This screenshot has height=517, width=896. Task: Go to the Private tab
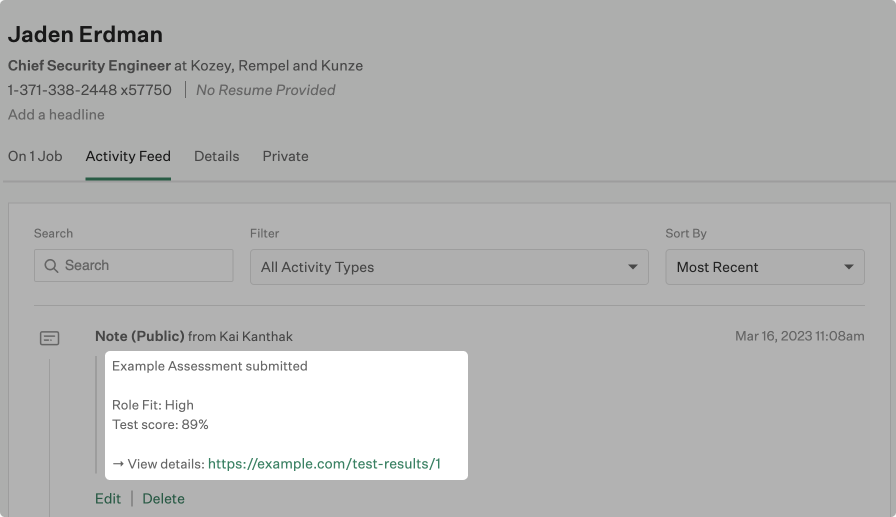(285, 156)
